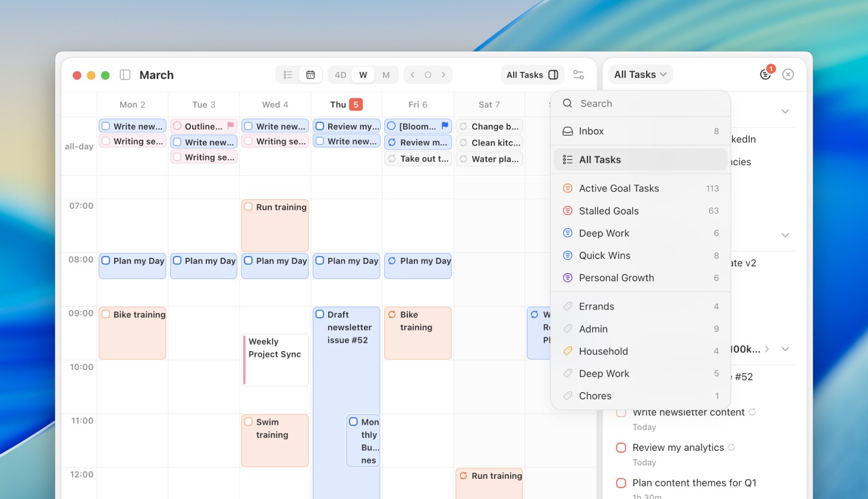Open Take out trash all-day task
This screenshot has width=868, height=499.
tap(418, 159)
